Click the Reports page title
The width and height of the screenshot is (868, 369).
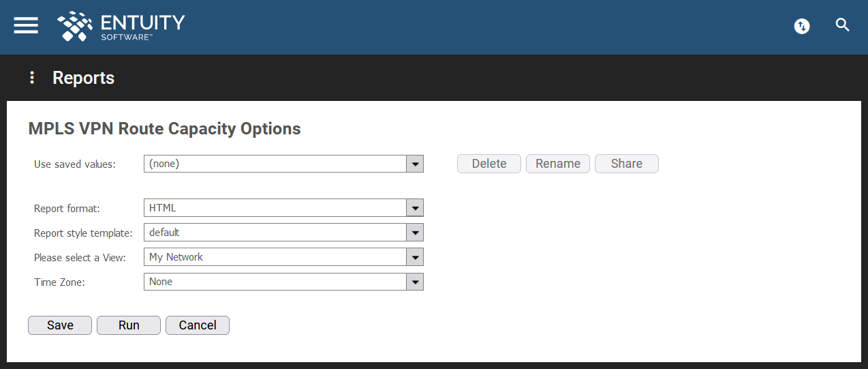(x=83, y=78)
